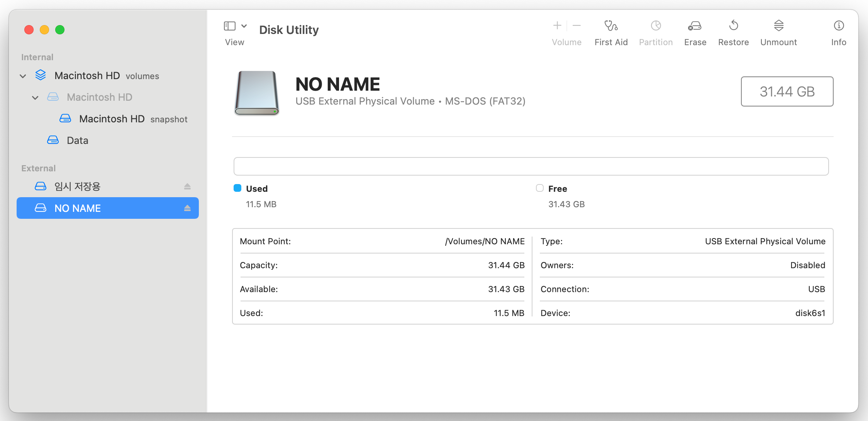Viewport: 868px width, 421px height.
Task: Collapse the Macintosh HD volumes group
Action: click(x=23, y=76)
